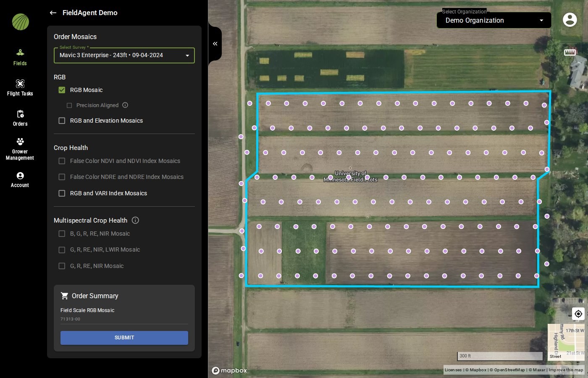Image resolution: width=588 pixels, height=378 pixels.
Task: Click the FieldAgent Demo title
Action: 90,13
